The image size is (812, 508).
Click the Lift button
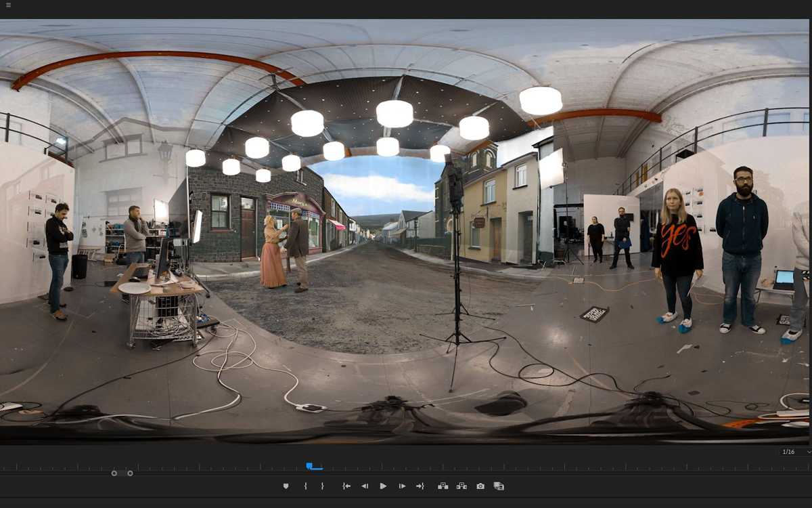[443, 486]
